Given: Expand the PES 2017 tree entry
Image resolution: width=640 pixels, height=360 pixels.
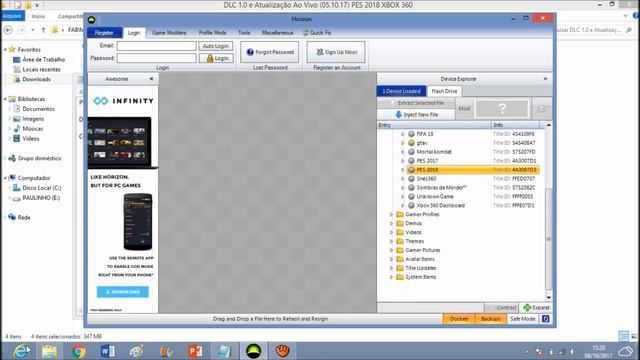Looking at the screenshot, I should (403, 161).
